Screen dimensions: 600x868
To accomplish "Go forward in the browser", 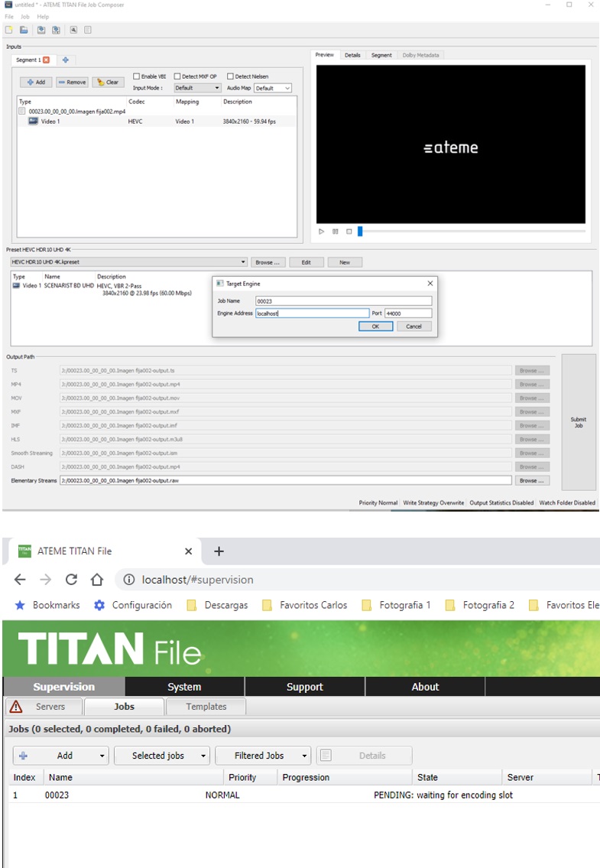I will tap(45, 580).
